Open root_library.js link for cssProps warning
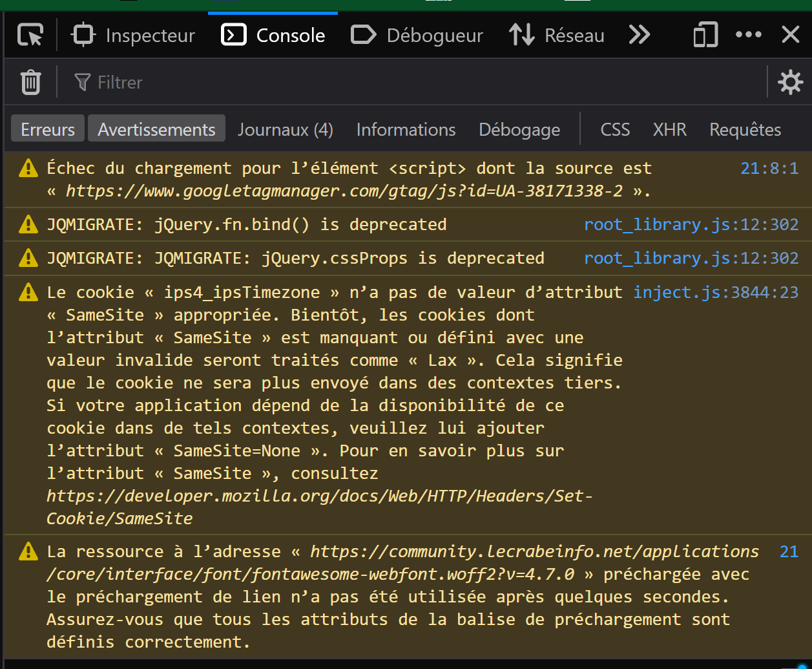The width and height of the screenshot is (812, 669). coord(691,258)
